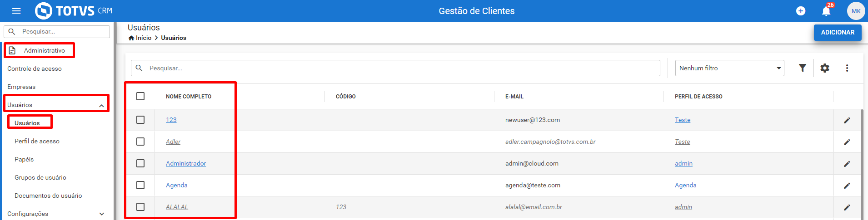
Task: Open Empresas menu item
Action: coord(21,87)
